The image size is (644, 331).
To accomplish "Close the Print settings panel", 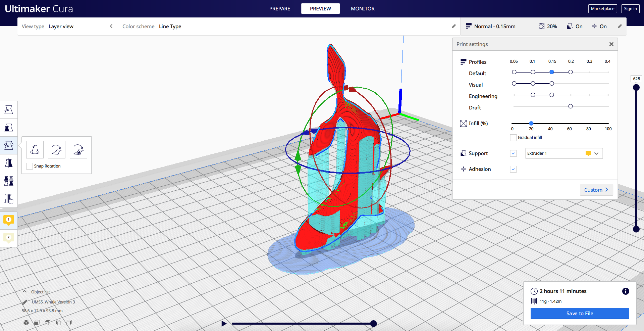I will (611, 44).
